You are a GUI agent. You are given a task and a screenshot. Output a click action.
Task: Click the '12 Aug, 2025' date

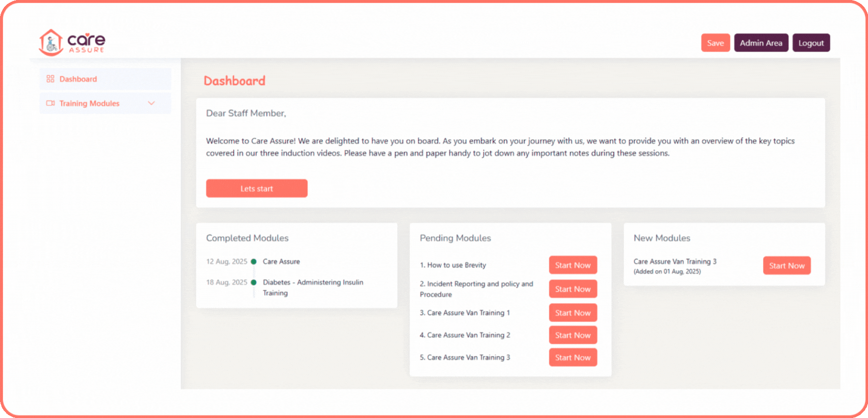[227, 262]
